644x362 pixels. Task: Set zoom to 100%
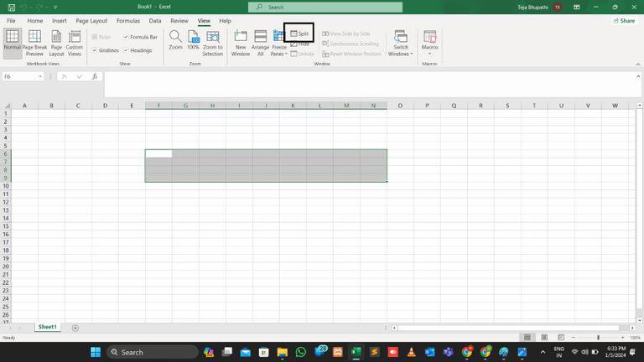tap(194, 40)
